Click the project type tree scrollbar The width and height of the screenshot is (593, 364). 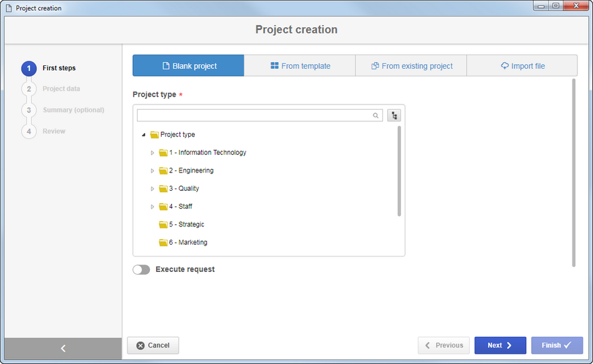tap(399, 171)
